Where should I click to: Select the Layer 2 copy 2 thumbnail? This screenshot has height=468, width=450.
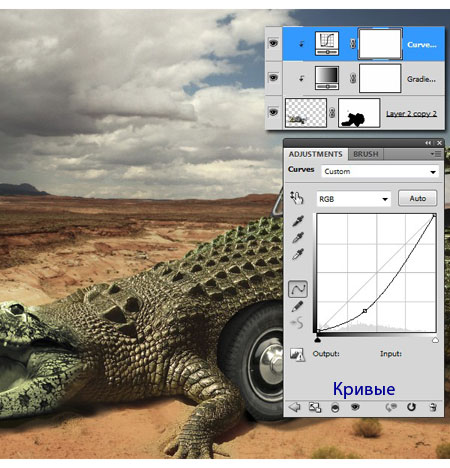click(306, 113)
